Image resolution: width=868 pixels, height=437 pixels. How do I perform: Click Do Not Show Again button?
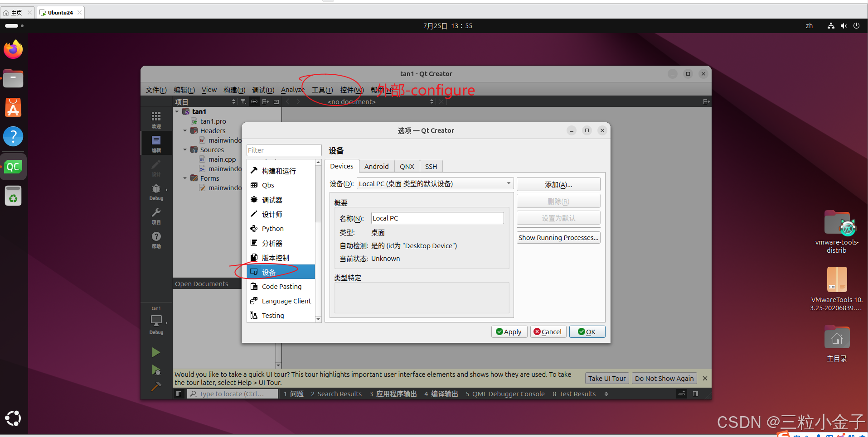pos(664,378)
